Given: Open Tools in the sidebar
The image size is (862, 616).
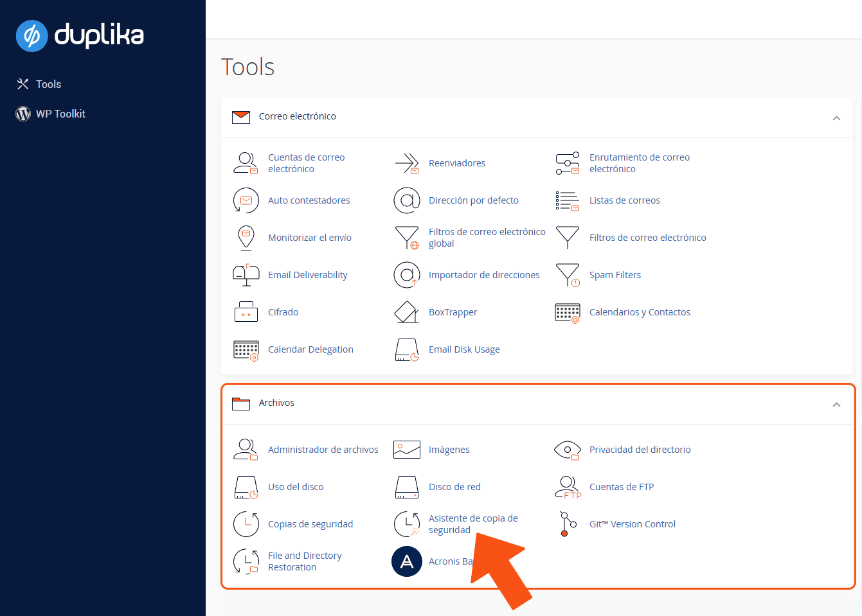Looking at the screenshot, I should pyautogui.click(x=48, y=84).
